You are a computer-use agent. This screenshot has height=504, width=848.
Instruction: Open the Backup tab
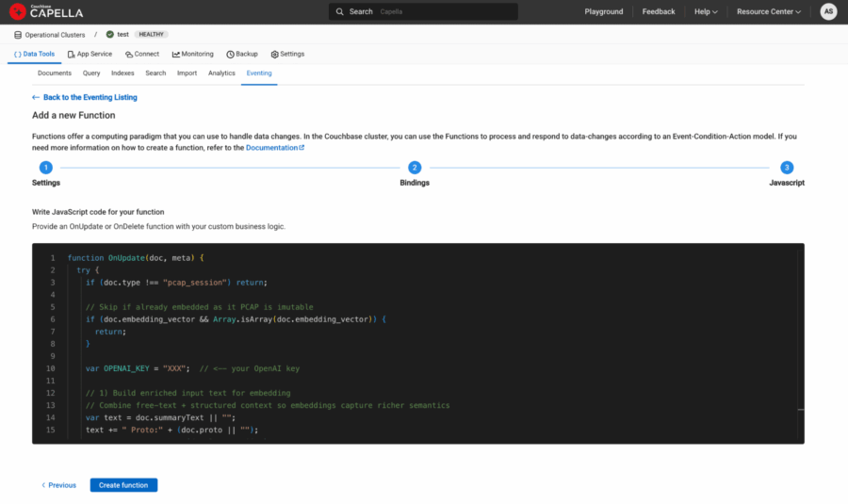point(242,54)
